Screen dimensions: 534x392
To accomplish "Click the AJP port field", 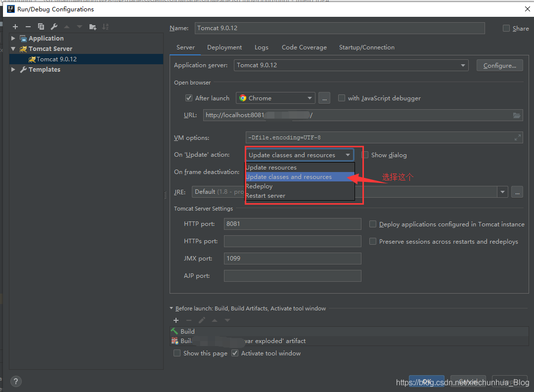I will [x=293, y=276].
